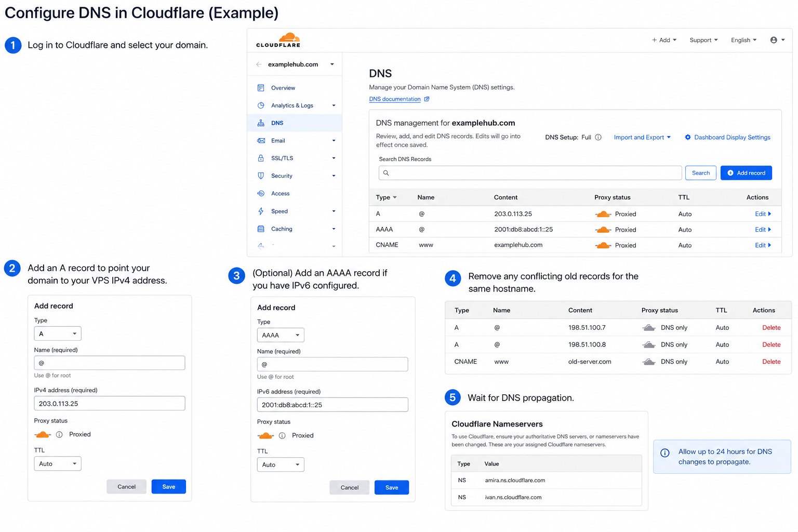Open TTL Auto dropdown in AAAA record form

pos(281,464)
